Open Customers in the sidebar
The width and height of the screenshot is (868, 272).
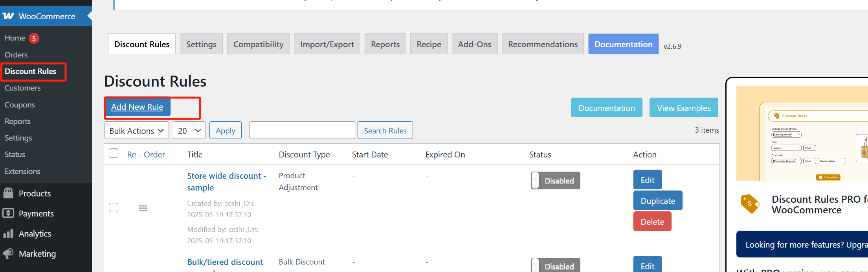[x=23, y=88]
